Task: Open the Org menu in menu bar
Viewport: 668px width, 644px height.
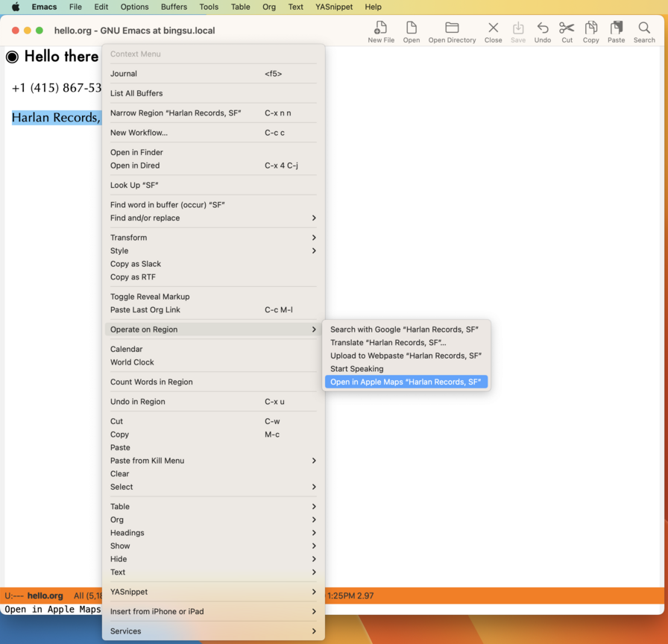Action: (x=269, y=7)
